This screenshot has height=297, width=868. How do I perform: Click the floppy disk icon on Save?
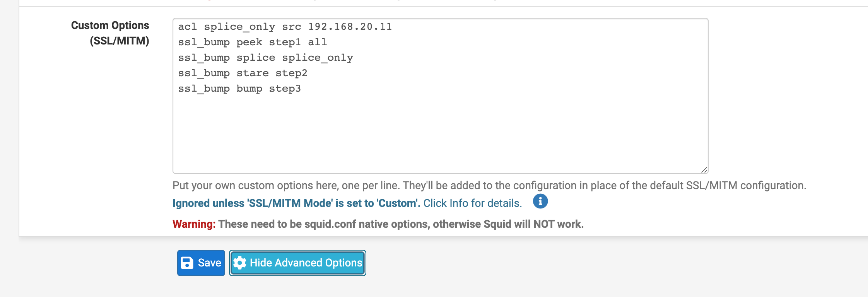pos(187,263)
